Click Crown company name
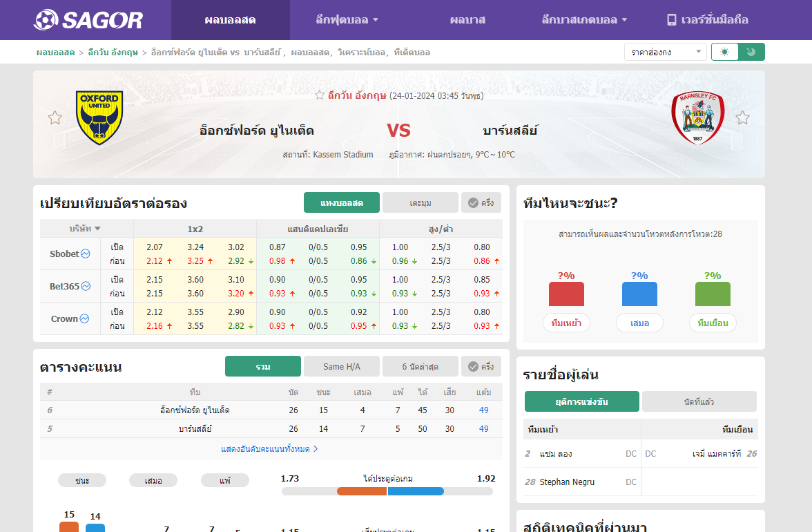 (x=64, y=319)
